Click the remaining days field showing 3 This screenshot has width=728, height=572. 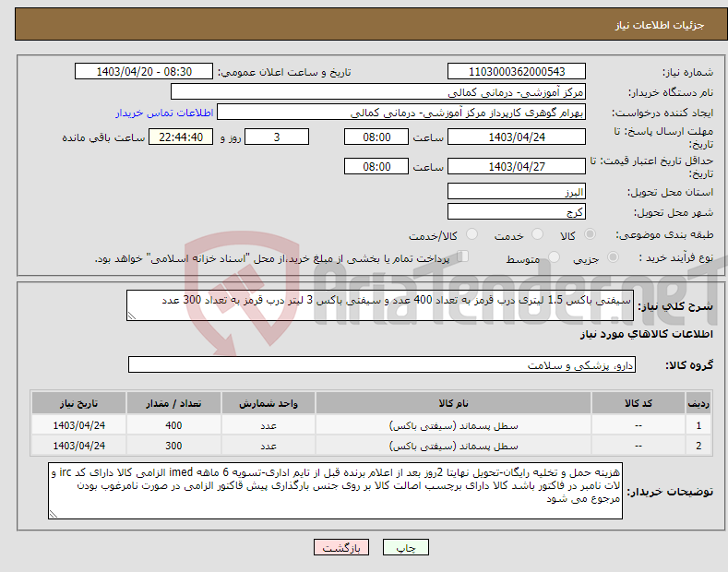pos(277,137)
